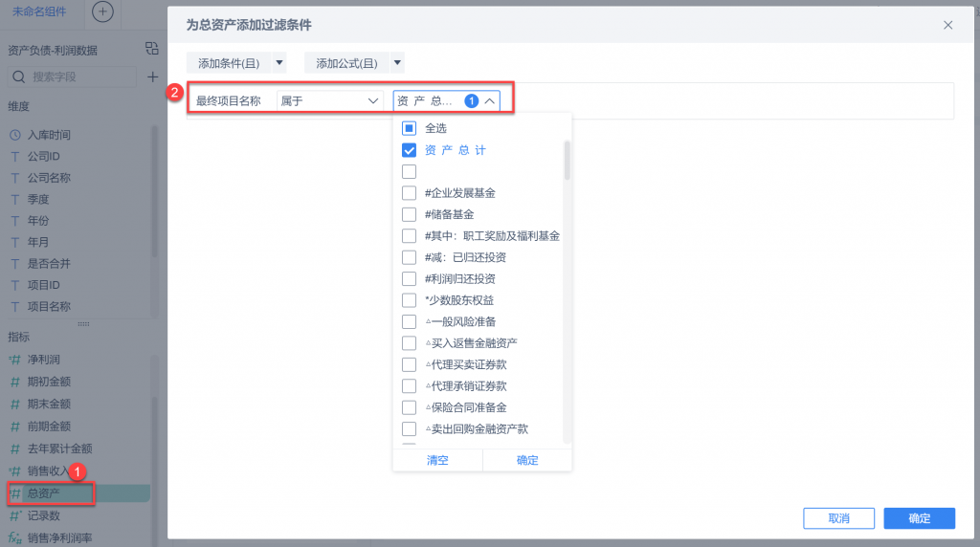Click the text type icon beside 公司名称
The width and height of the screenshot is (980, 547).
15,178
